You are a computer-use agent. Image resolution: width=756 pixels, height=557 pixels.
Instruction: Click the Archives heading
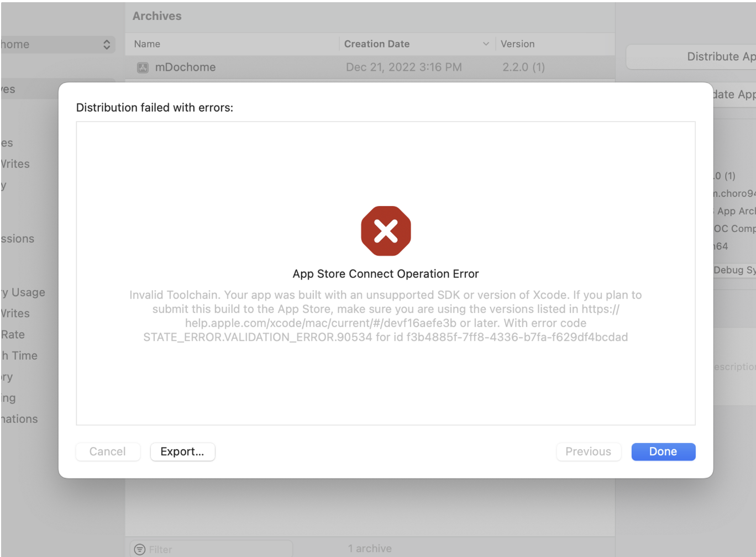coord(157,16)
